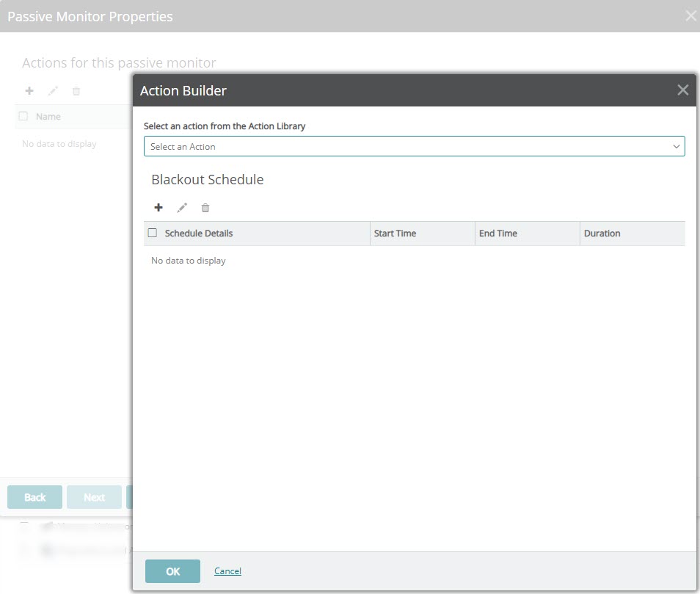The image size is (700, 594).
Task: Open the Select an Action dropdown
Action: click(414, 146)
